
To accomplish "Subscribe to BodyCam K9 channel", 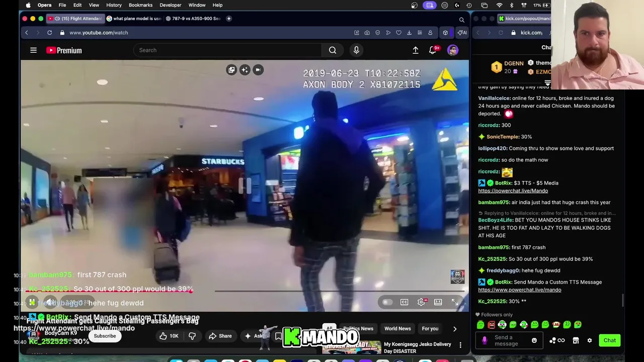I will pyautogui.click(x=105, y=336).
